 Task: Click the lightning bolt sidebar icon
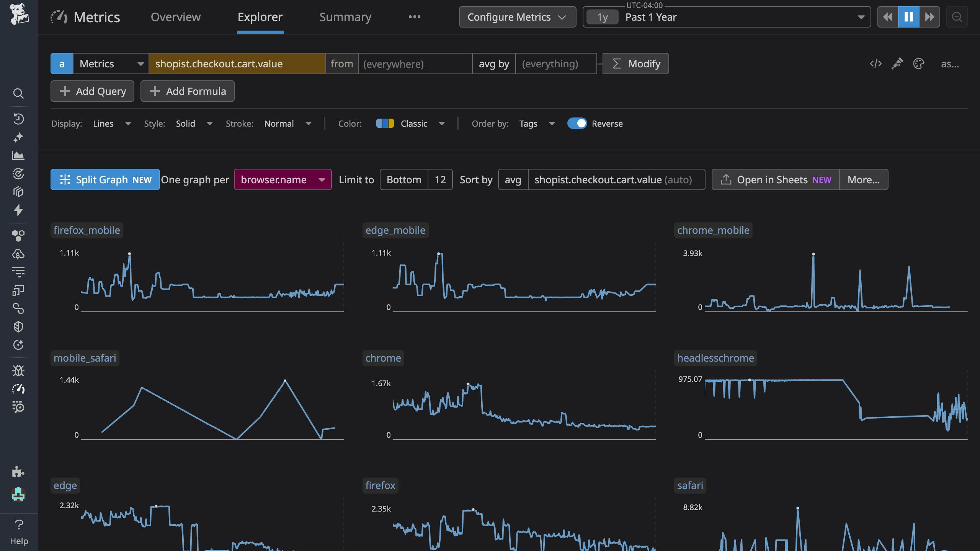pyautogui.click(x=18, y=210)
